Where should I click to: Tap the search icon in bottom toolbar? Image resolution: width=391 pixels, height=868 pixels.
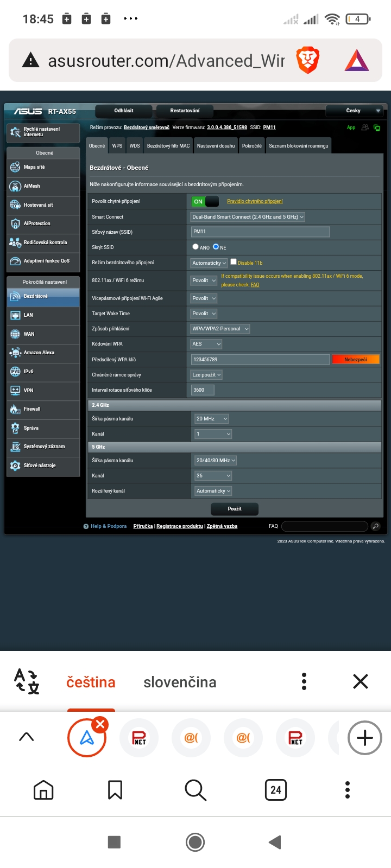tap(195, 790)
